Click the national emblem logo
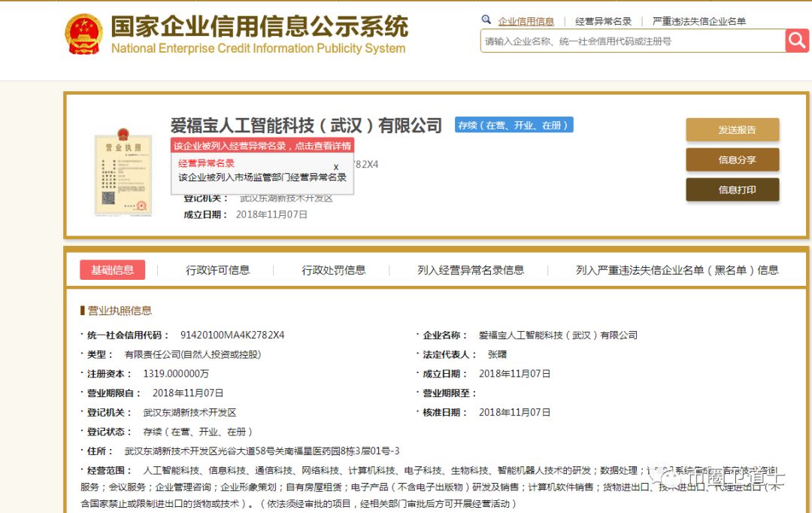This screenshot has width=812, height=513. (83, 34)
